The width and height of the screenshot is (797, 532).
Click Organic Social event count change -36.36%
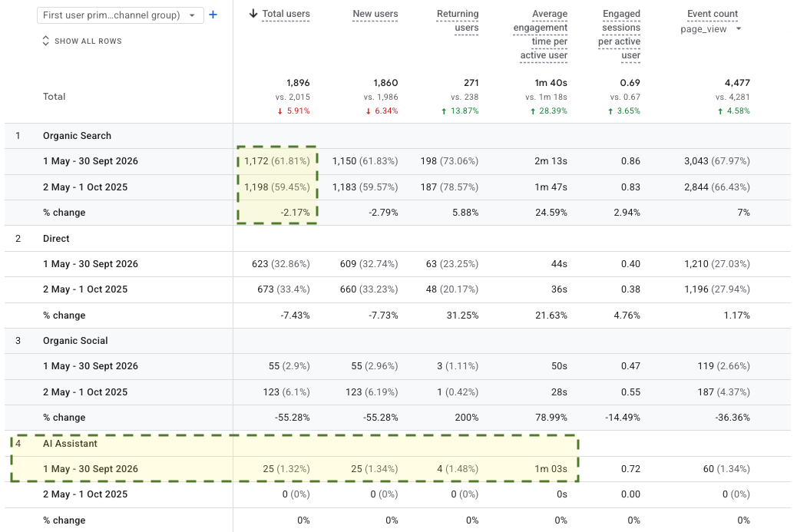(733, 417)
